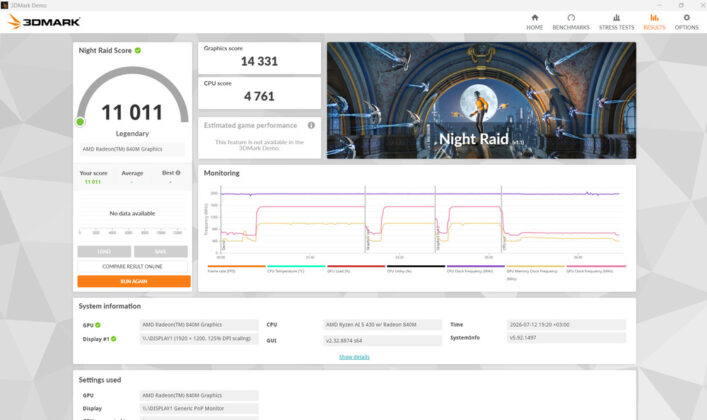Click the LOAD button

[x=104, y=251]
